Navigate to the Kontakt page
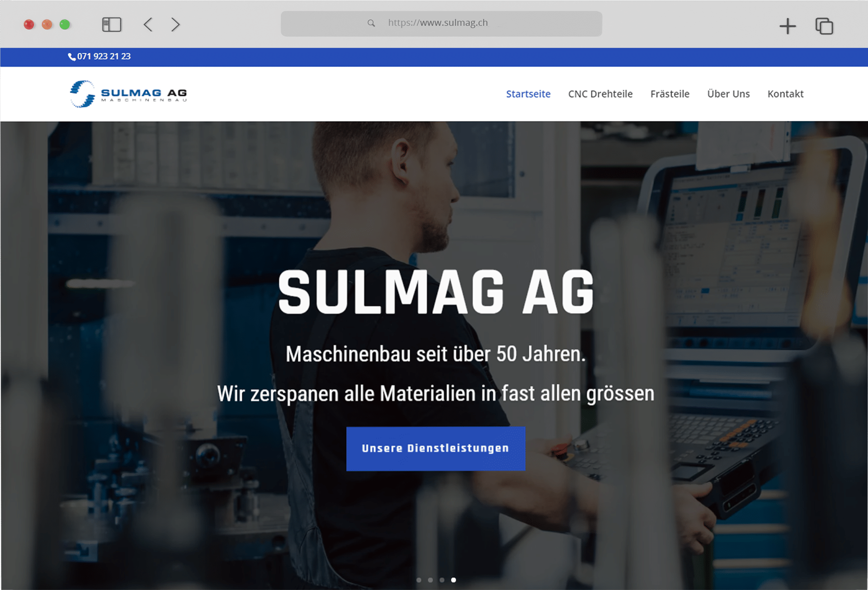Image resolution: width=868 pixels, height=590 pixels. coord(785,94)
